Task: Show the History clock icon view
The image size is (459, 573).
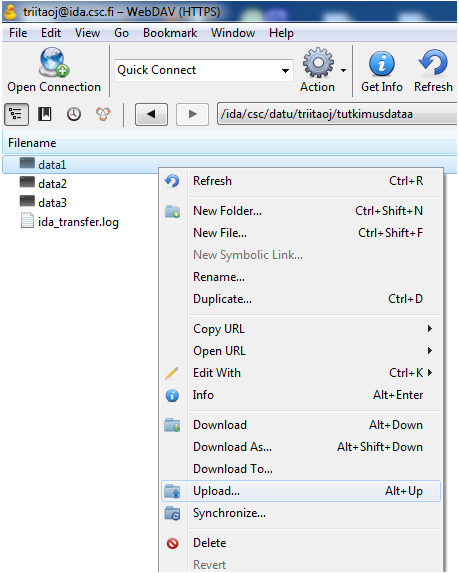Action: click(74, 114)
